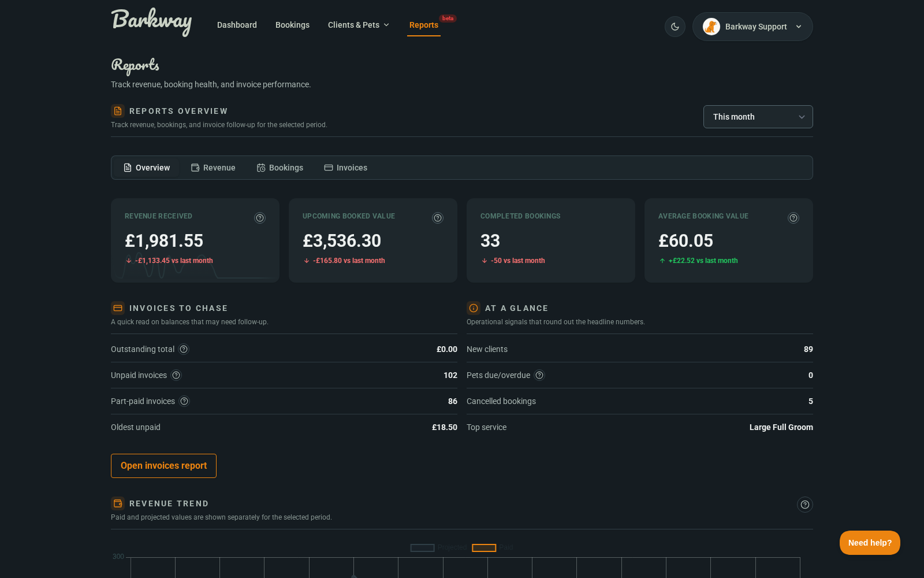Click the Need help? button
The height and width of the screenshot is (578, 924).
(870, 543)
